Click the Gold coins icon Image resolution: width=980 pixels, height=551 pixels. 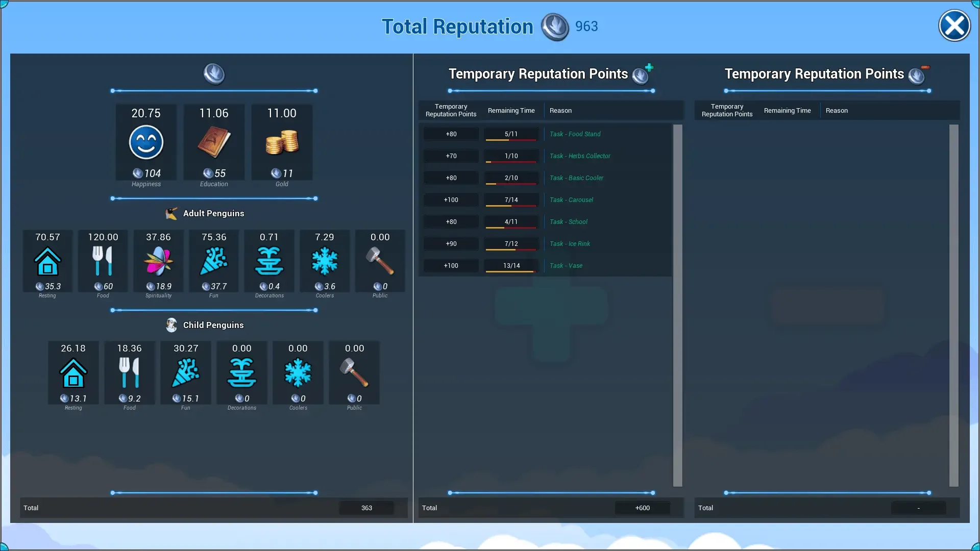pyautogui.click(x=282, y=142)
